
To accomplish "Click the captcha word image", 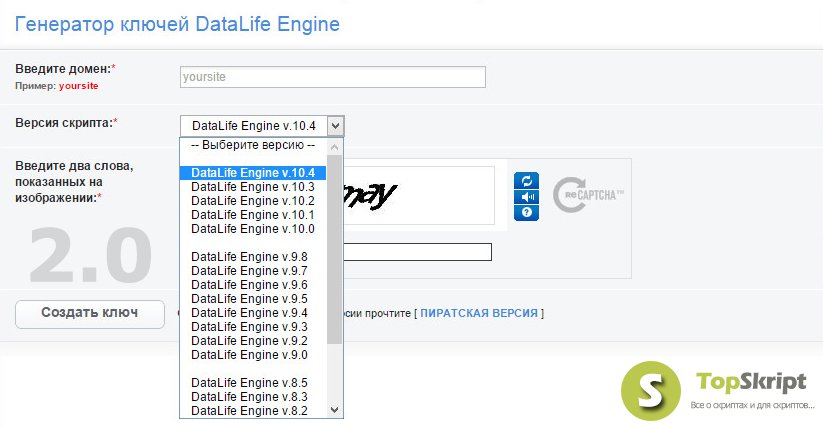I will coord(419,195).
